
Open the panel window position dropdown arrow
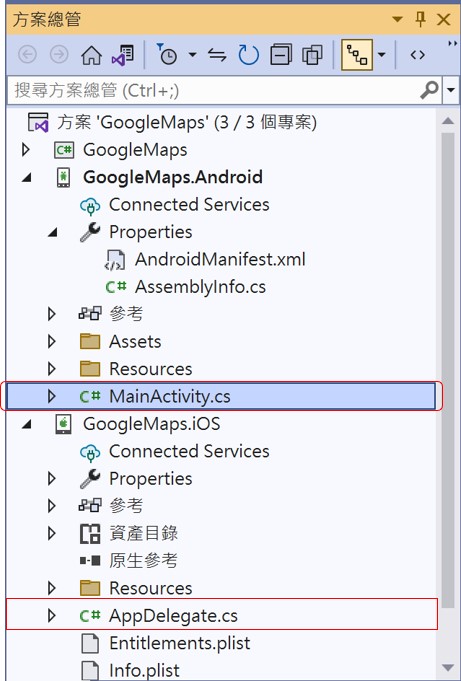click(x=397, y=20)
